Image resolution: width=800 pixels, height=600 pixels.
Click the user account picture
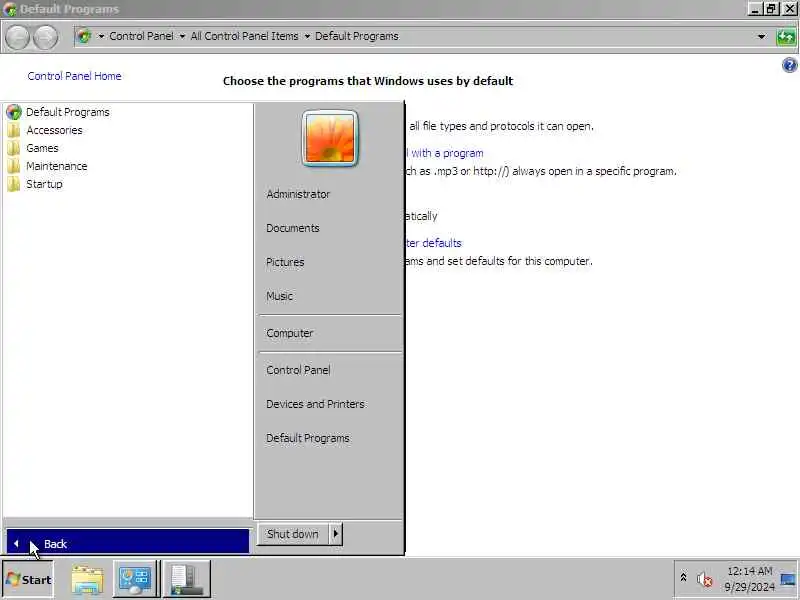click(330, 138)
